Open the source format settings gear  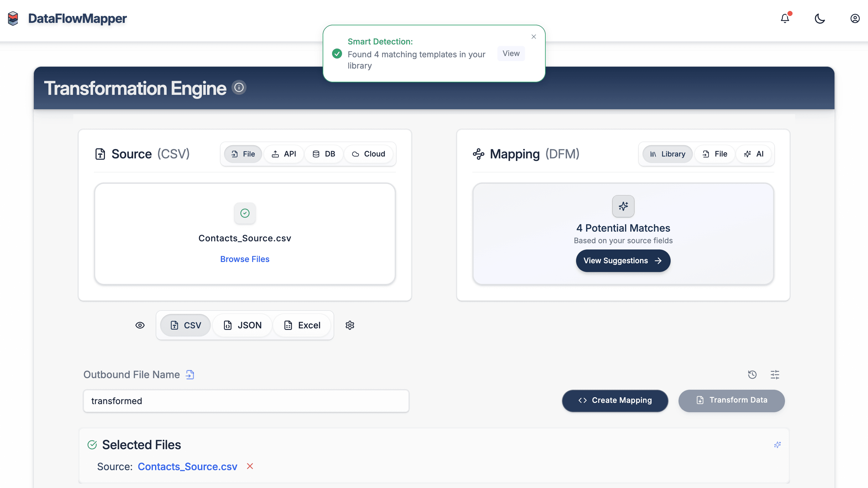pyautogui.click(x=350, y=325)
